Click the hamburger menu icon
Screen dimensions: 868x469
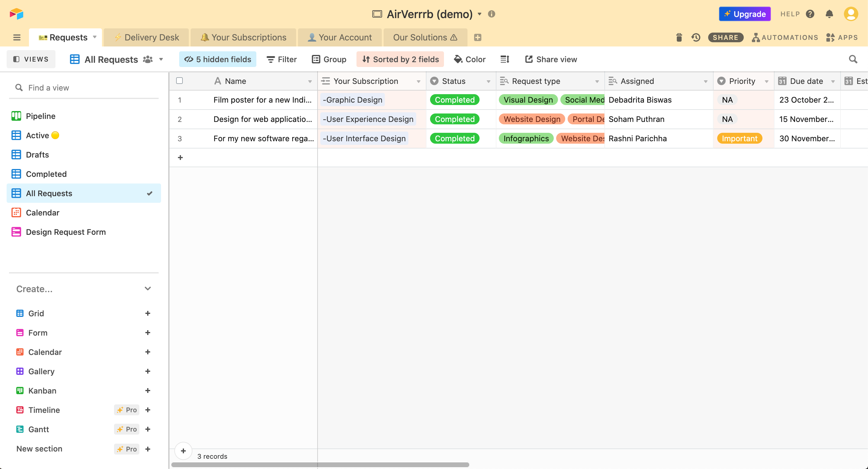click(17, 37)
